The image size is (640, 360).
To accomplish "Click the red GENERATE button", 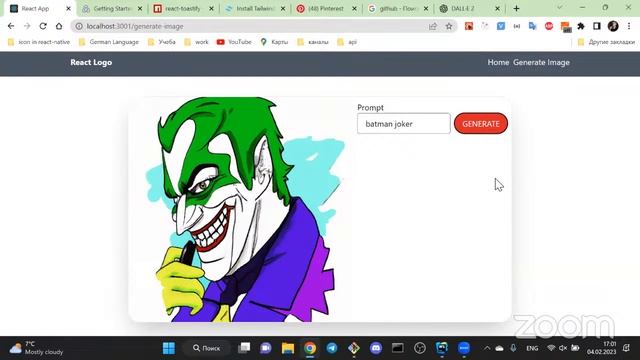I will [x=481, y=124].
